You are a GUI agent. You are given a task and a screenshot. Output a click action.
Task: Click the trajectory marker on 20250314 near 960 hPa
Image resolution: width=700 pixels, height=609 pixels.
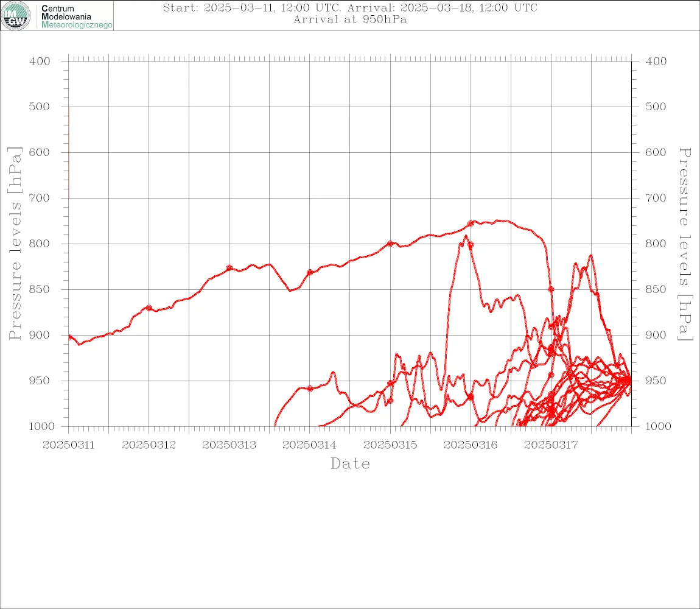point(309,389)
